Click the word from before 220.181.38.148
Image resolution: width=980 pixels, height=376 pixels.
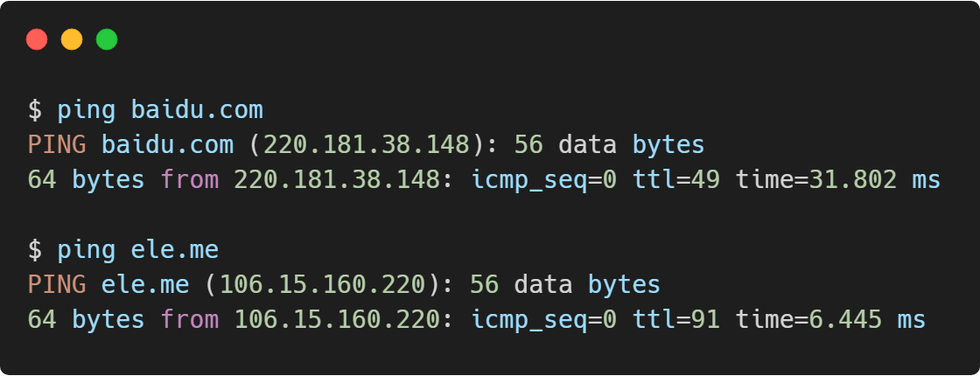click(189, 180)
